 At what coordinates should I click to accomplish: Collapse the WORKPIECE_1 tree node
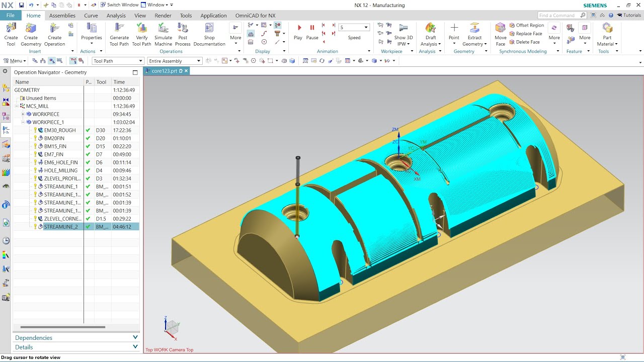click(23, 122)
